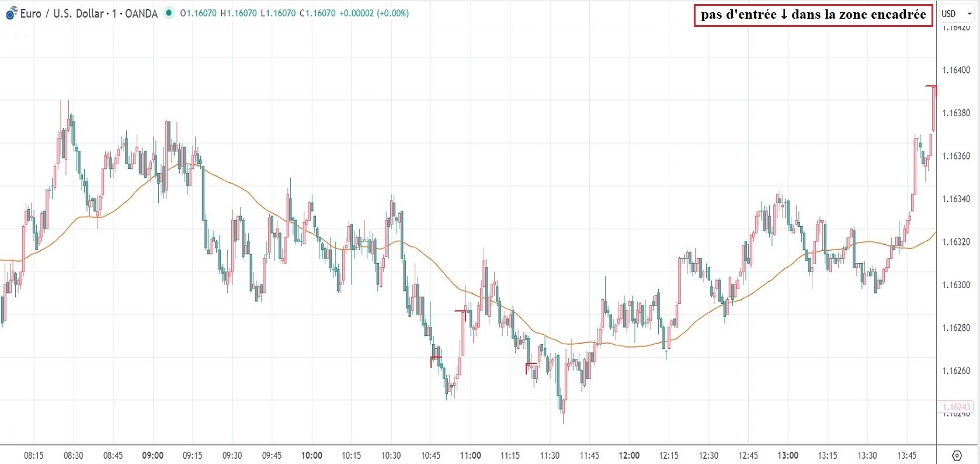Click the 1.16300 price axis label
980x464 pixels.
[x=956, y=285]
